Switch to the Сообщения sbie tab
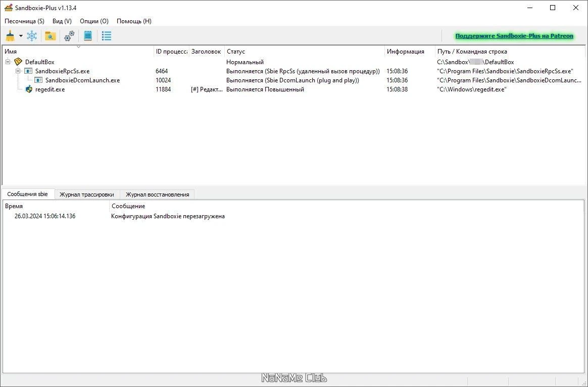 (27, 194)
